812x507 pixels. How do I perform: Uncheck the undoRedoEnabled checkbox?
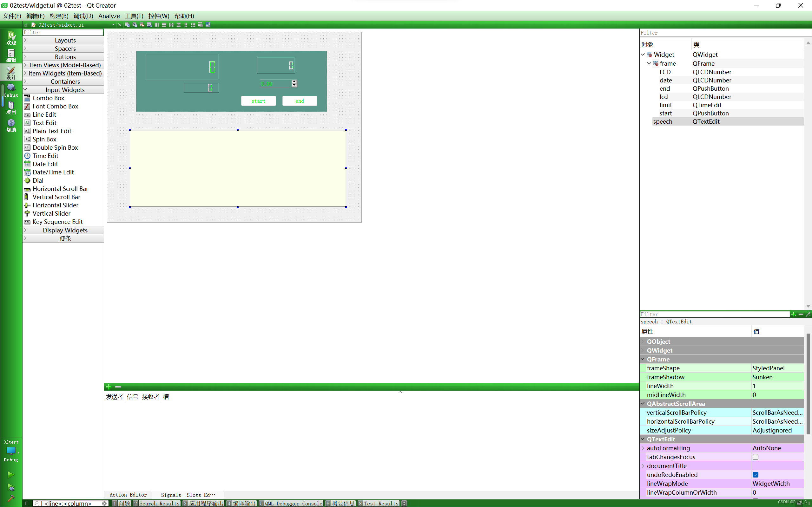(x=756, y=474)
